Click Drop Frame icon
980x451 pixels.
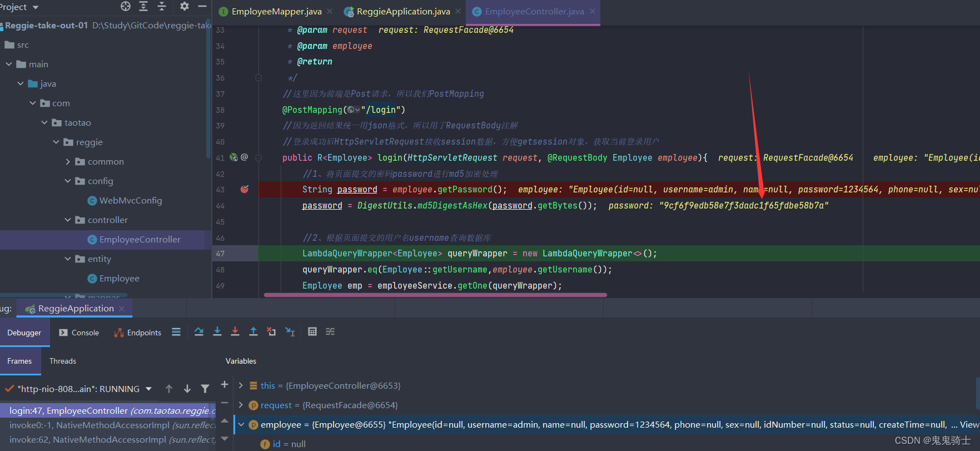271,331
